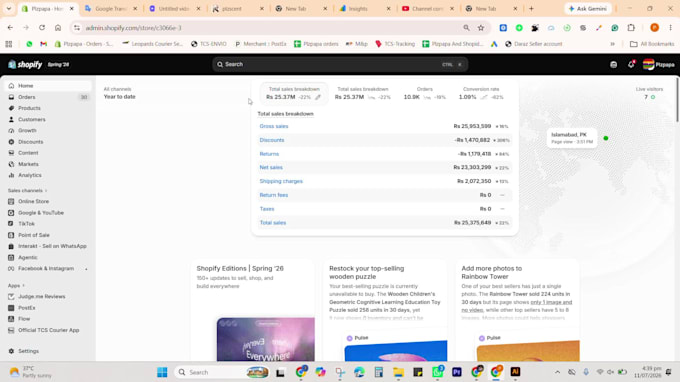Image resolution: width=680 pixels, height=382 pixels.
Task: Open the Gross sales link
Action: [x=274, y=126]
